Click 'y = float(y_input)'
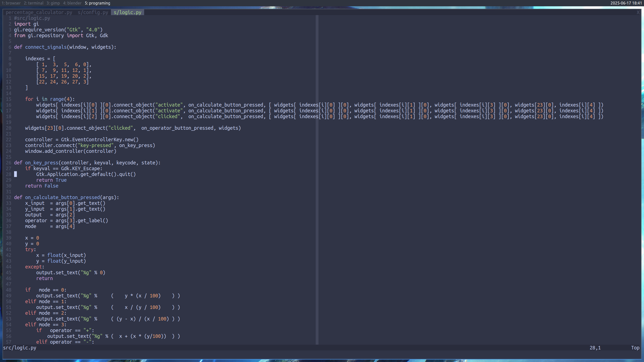This screenshot has width=644, height=362. 61,261
